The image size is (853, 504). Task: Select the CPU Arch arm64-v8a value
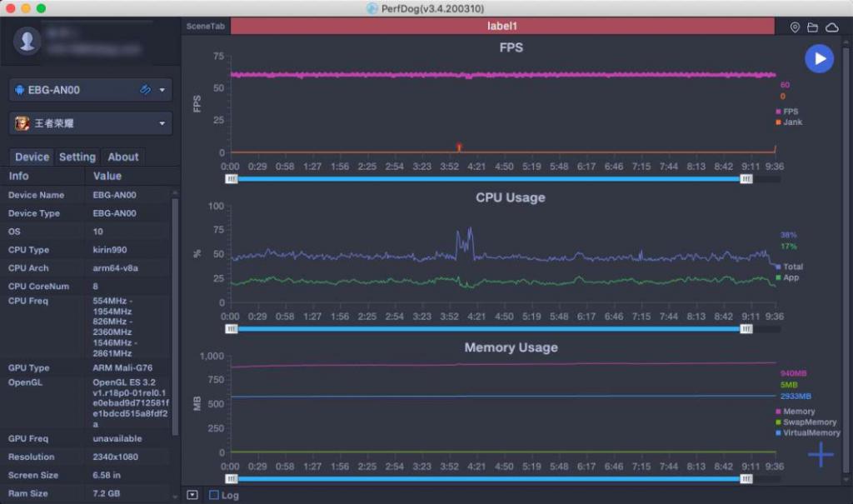point(115,267)
